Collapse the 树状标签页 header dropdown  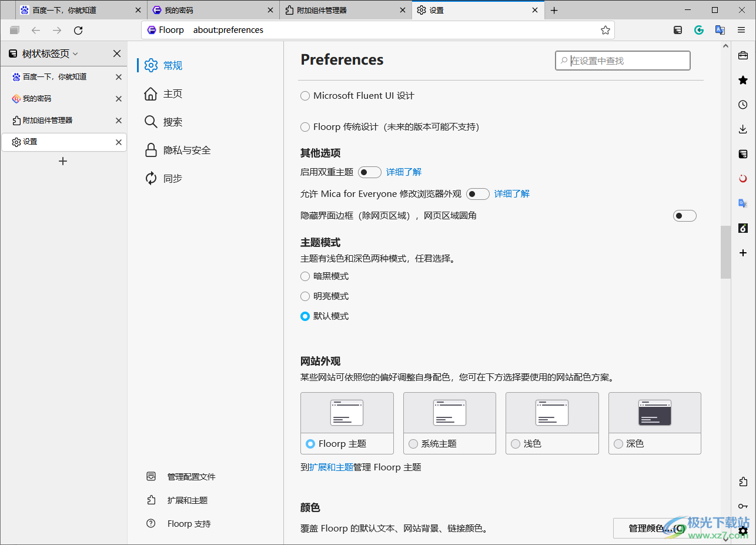pyautogui.click(x=75, y=53)
